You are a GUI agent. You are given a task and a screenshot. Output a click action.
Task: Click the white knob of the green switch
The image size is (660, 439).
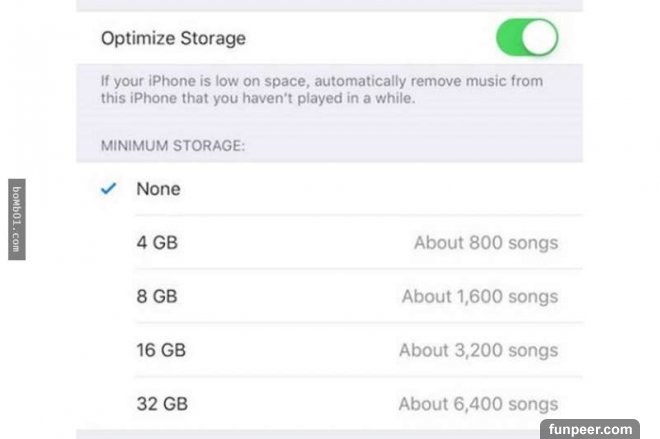[x=540, y=37]
